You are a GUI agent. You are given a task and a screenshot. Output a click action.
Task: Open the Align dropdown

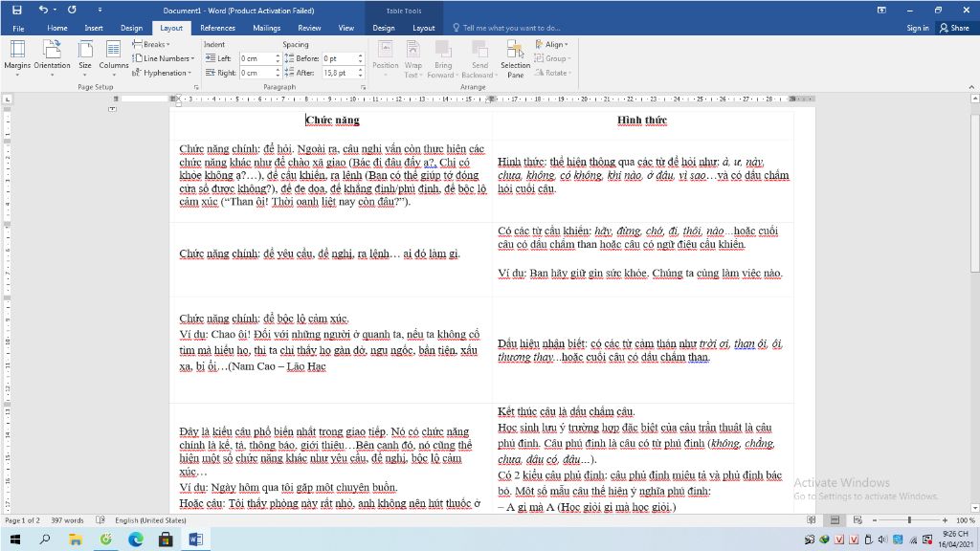[x=552, y=44]
